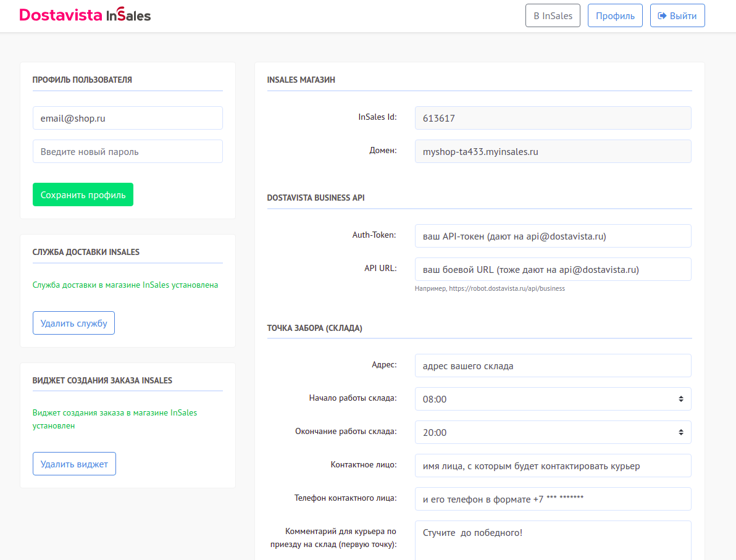Focus the Введите новый пароль field

pos(128,151)
